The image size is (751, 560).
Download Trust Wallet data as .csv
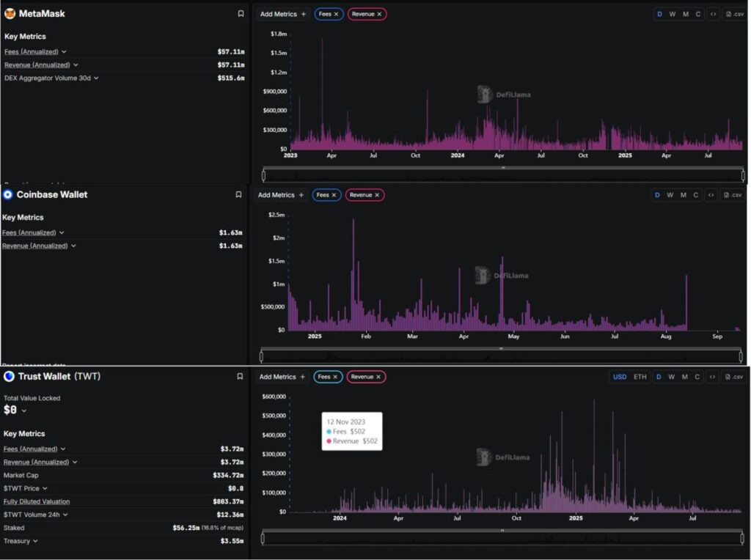pos(733,376)
